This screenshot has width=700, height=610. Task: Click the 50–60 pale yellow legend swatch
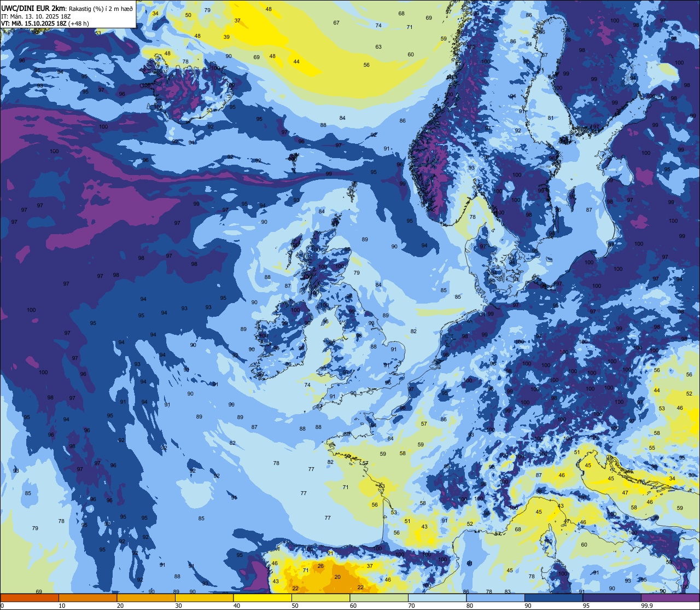[320, 597]
